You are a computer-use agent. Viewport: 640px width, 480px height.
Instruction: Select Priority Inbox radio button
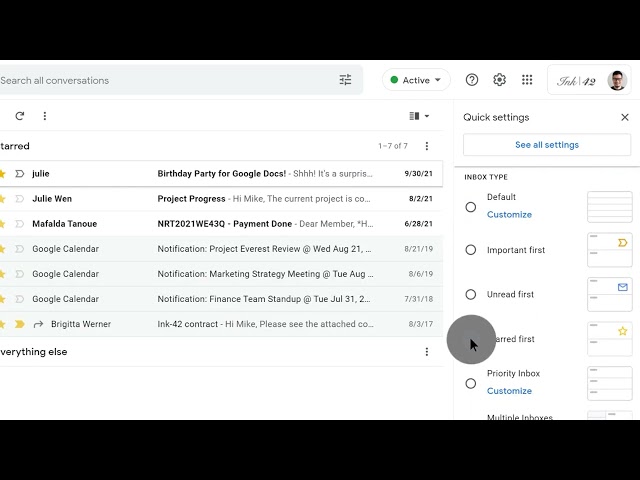pos(471,383)
